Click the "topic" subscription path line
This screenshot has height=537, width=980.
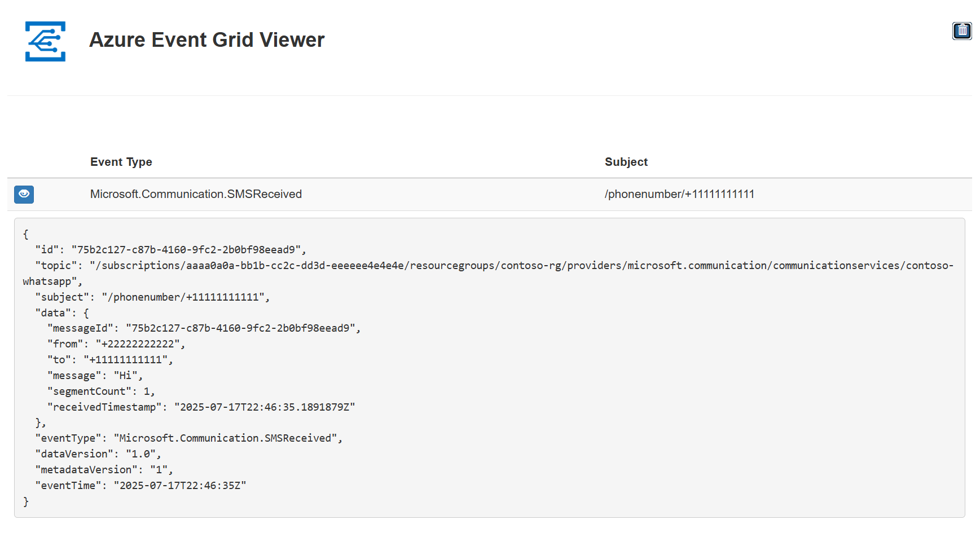click(x=488, y=273)
